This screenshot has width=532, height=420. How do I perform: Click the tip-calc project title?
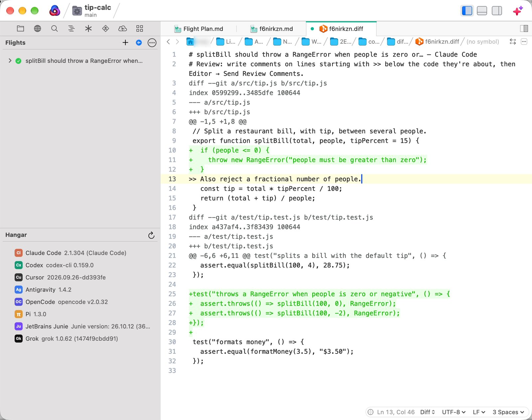98,7
